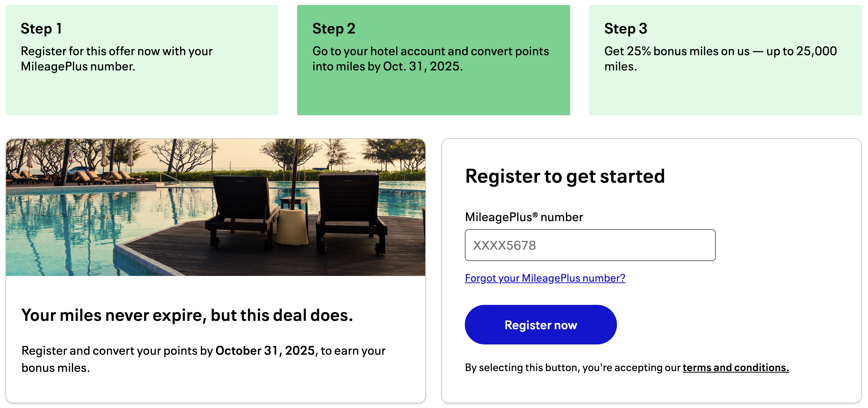This screenshot has height=408, width=868.
Task: Click the 'up to 25,000' text in Step 3
Action: tap(801, 51)
